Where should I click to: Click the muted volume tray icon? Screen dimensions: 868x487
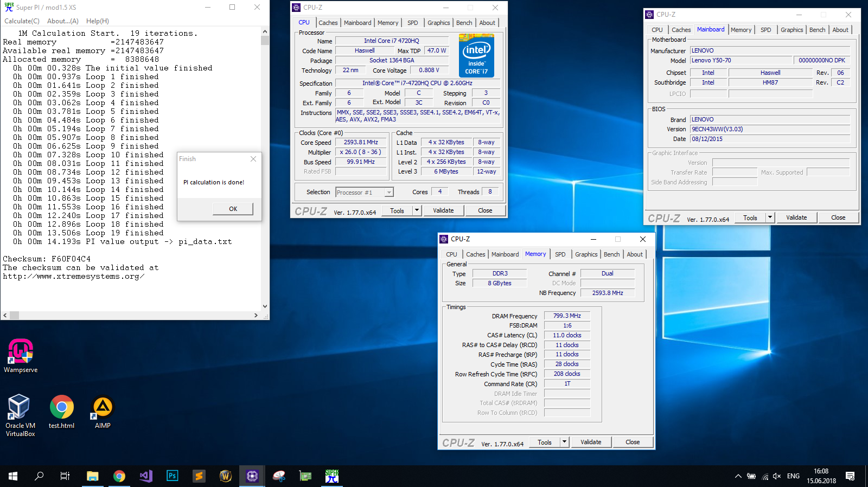[777, 476]
